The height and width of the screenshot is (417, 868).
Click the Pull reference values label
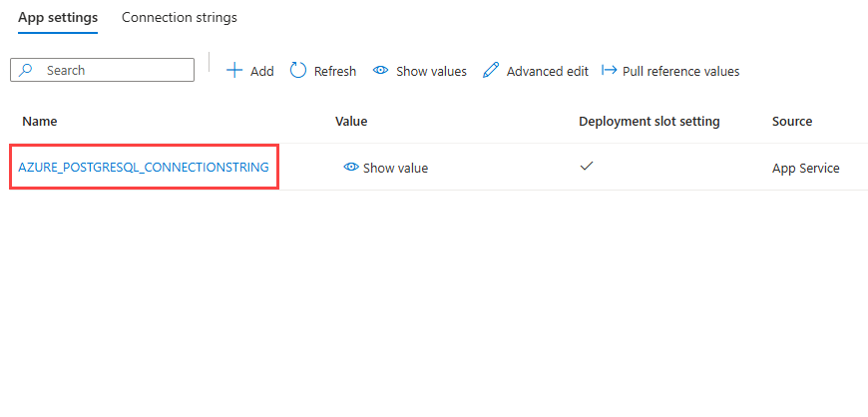tap(680, 71)
